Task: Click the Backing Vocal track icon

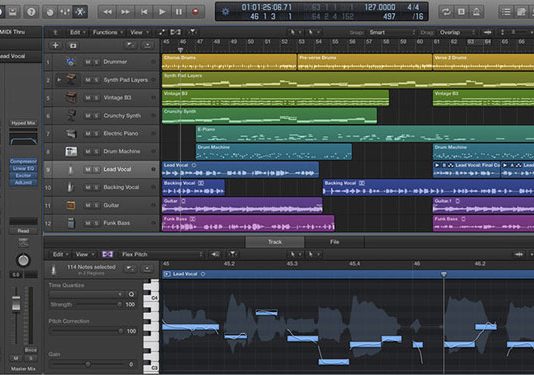Action: click(70, 187)
